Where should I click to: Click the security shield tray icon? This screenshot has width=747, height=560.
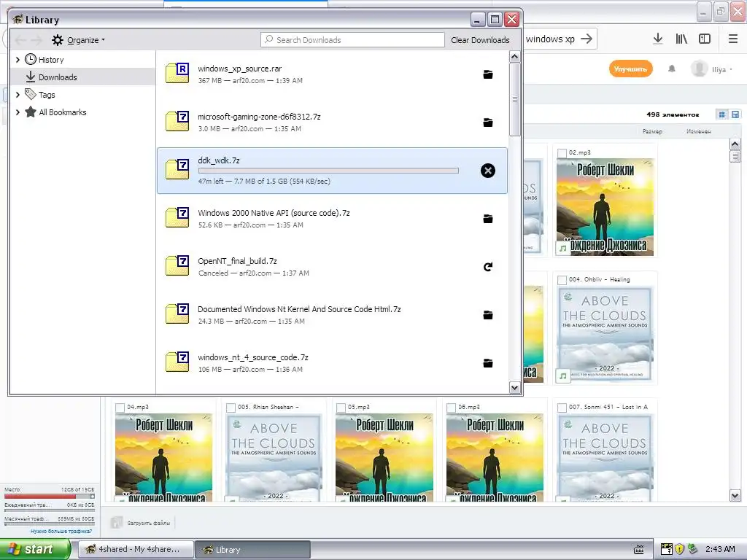point(679,549)
